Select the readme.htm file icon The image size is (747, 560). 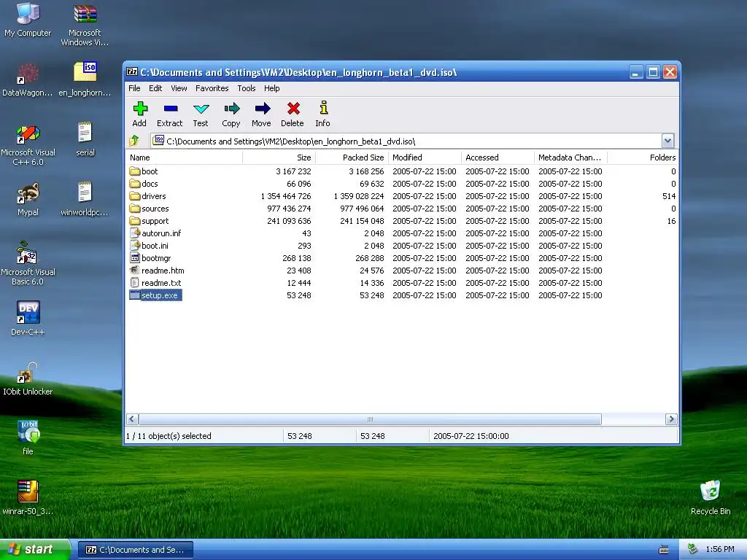coord(135,270)
